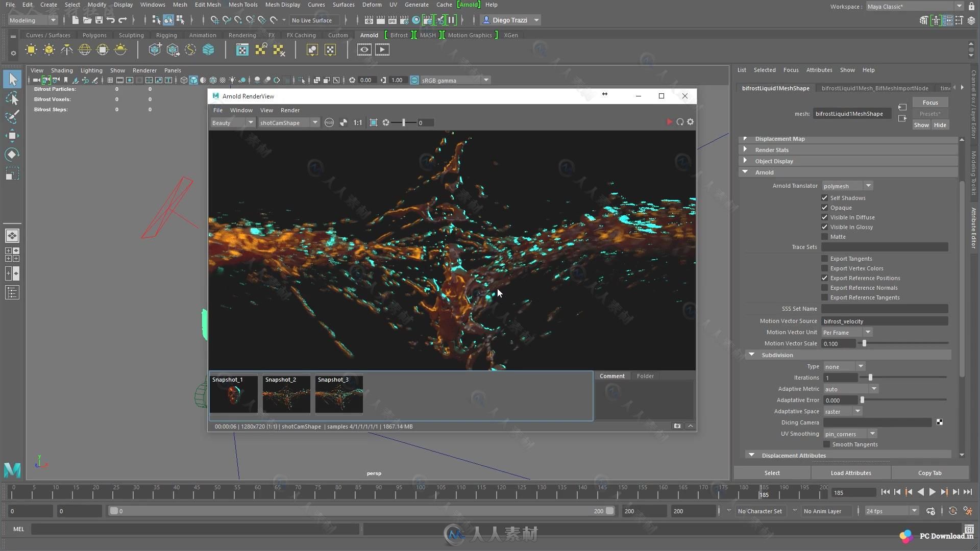Collapse the Arnold section
Screen dimensions: 980x551
coord(847,172)
